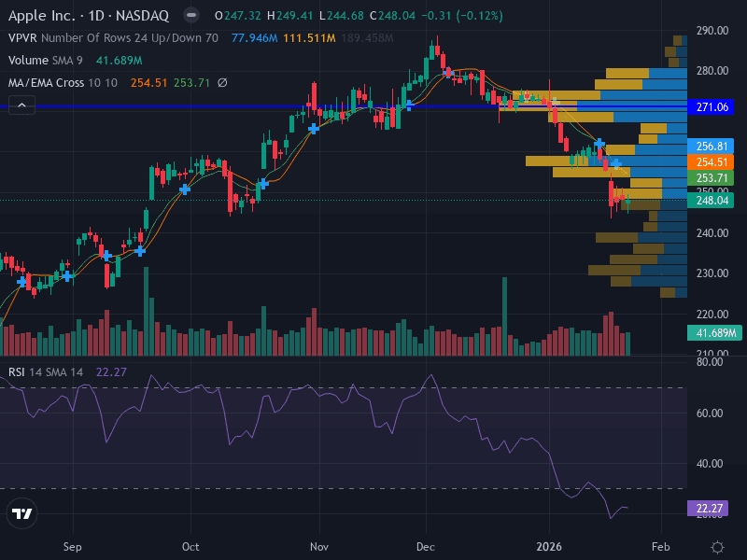This screenshot has width=747, height=560.
Task: Select the VPVR indicator legend
Action: click(113, 38)
